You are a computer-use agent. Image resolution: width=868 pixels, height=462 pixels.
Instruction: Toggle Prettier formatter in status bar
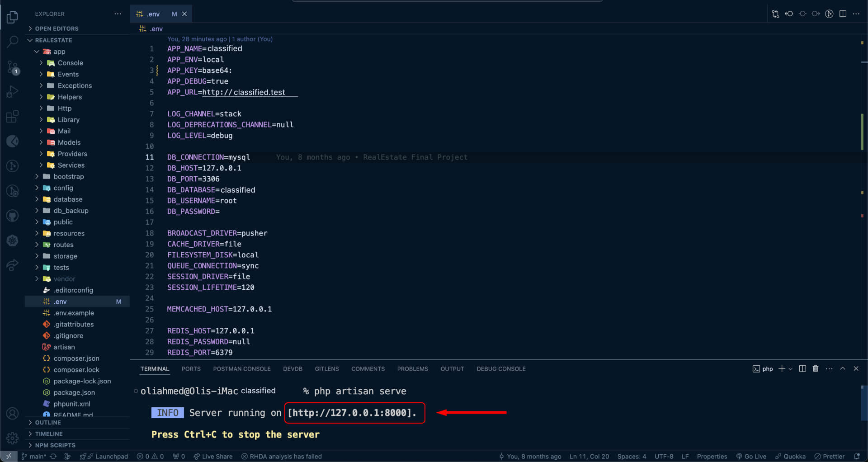(x=830, y=457)
